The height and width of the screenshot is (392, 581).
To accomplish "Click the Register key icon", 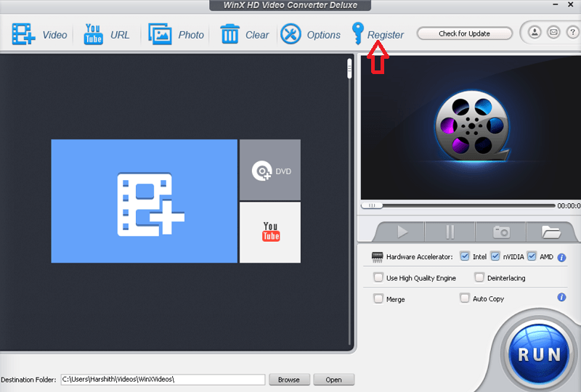I will [358, 33].
